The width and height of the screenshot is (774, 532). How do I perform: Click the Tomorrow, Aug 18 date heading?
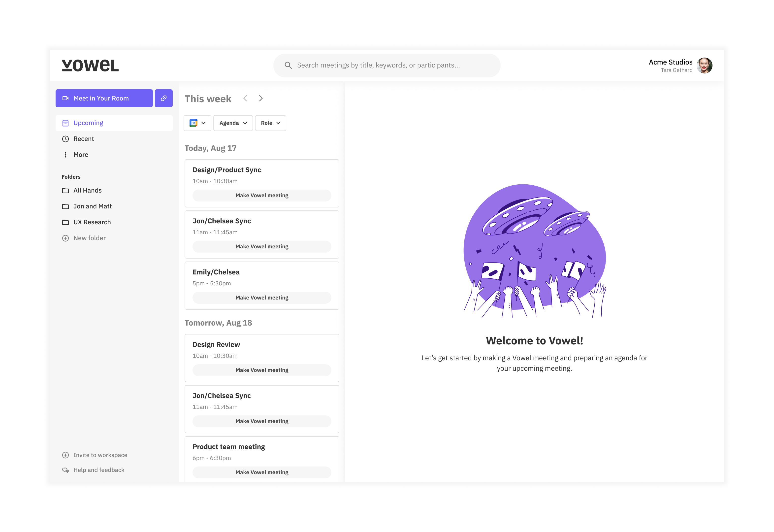(218, 323)
